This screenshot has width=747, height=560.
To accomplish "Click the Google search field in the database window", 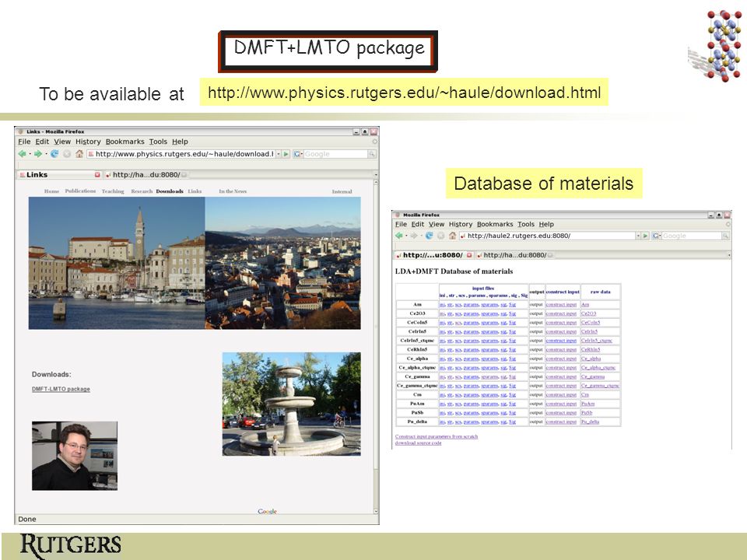I will 691,236.
